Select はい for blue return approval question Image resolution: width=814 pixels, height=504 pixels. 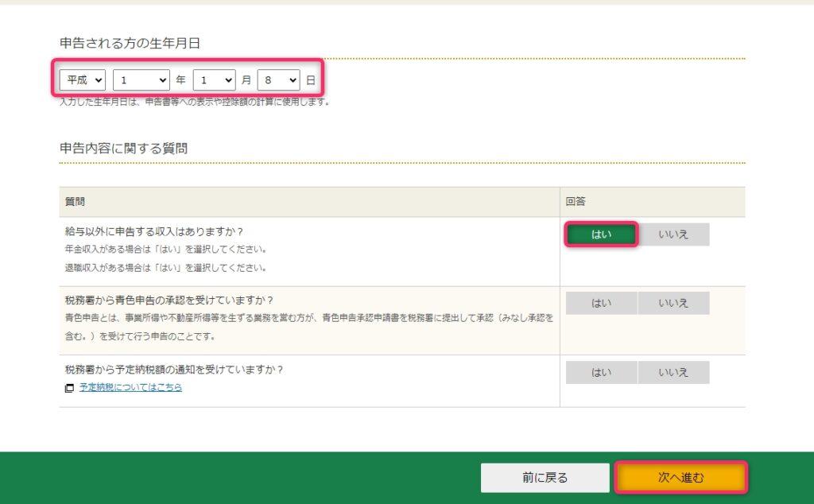tap(602, 303)
